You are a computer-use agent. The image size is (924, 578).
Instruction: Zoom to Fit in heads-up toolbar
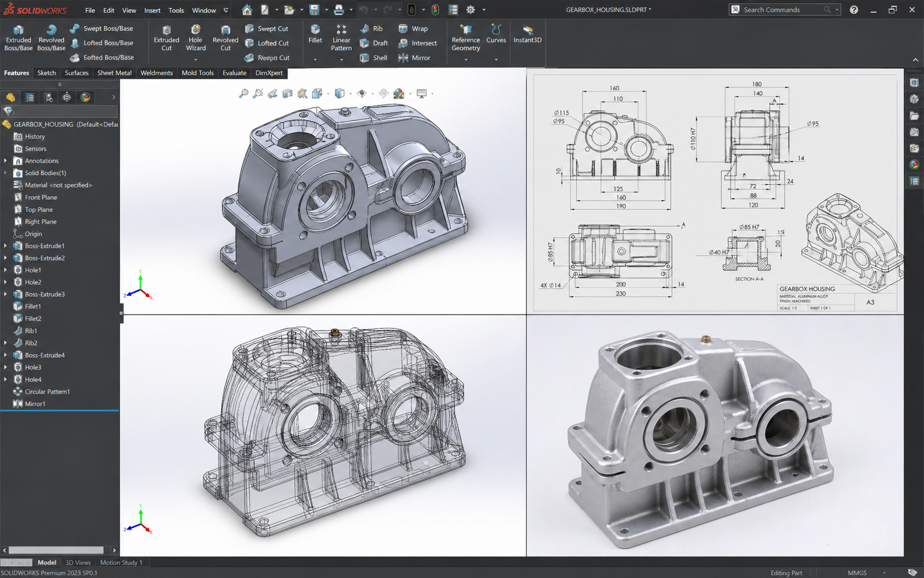(244, 93)
